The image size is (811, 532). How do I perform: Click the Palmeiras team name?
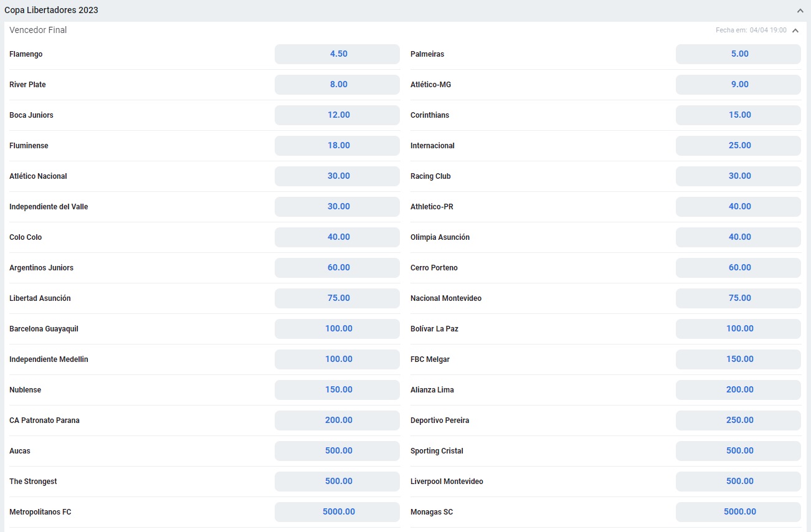(427, 54)
